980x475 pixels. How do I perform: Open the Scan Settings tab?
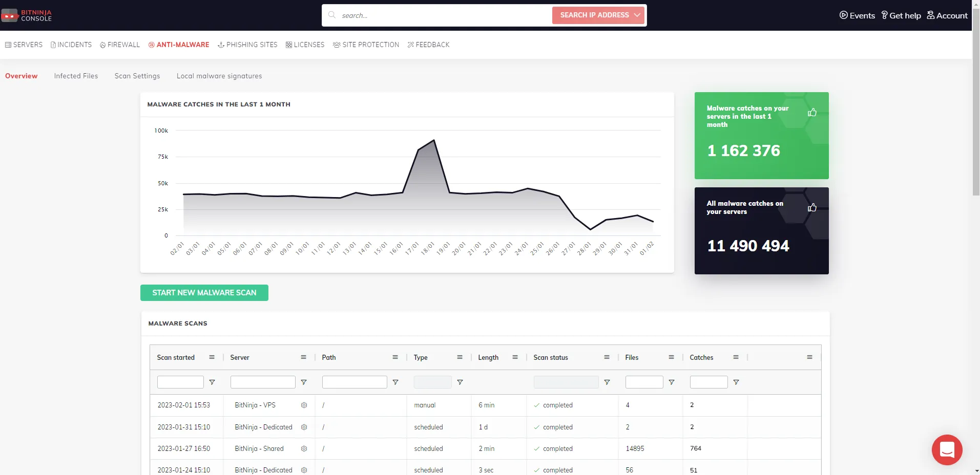[137, 76]
